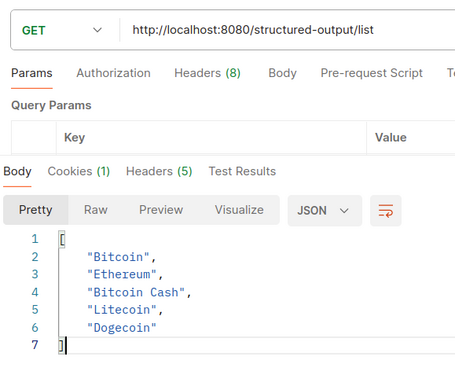
Task: Switch to Raw response view
Action: click(x=96, y=210)
